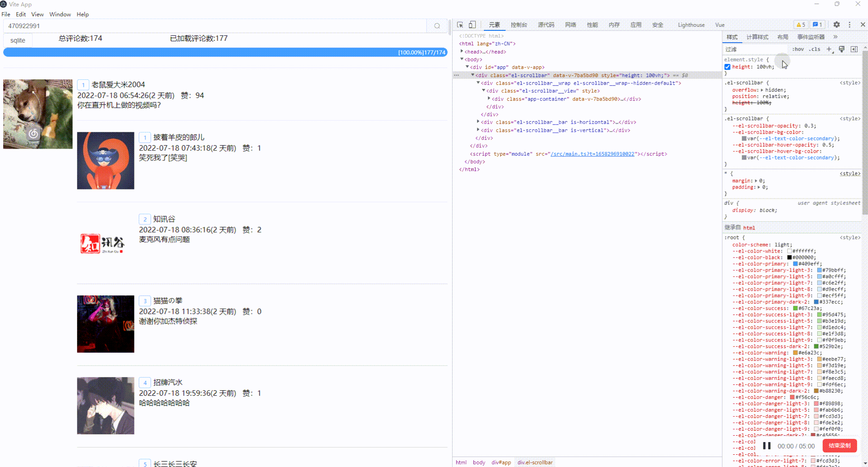Click the 老鼠爱大米2004 avatar thumbnail
868x467 pixels.
[x=38, y=114]
